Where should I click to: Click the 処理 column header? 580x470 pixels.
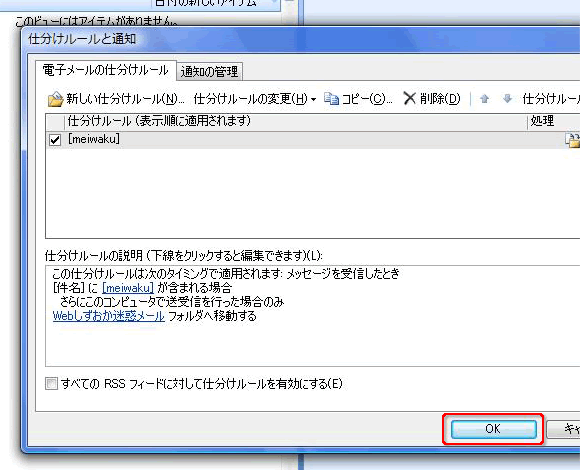coord(553,121)
